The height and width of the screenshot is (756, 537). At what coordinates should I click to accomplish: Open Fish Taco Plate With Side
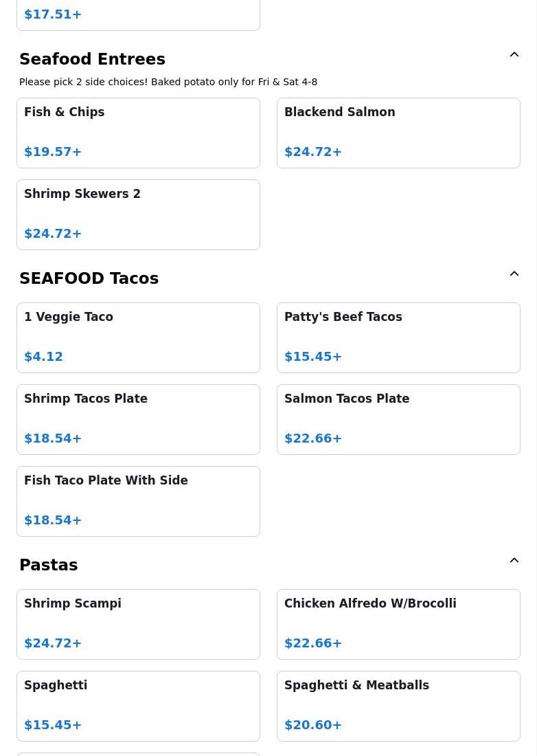click(x=138, y=500)
